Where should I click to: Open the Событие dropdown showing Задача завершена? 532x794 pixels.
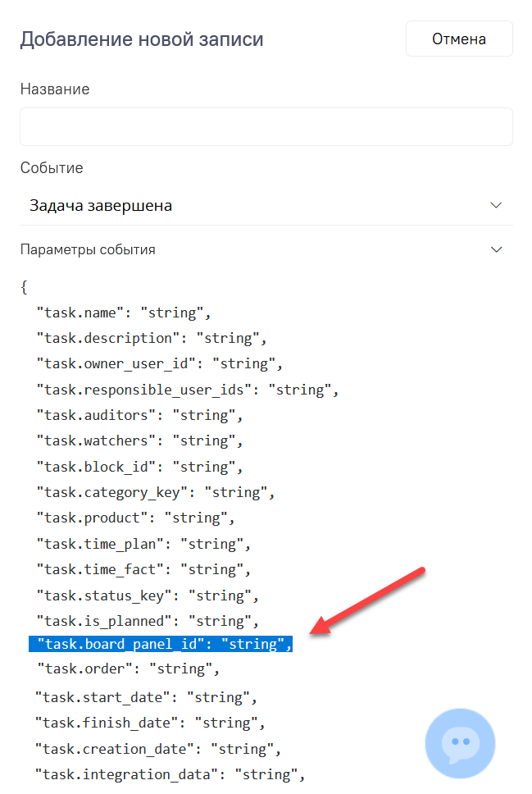pos(266,205)
